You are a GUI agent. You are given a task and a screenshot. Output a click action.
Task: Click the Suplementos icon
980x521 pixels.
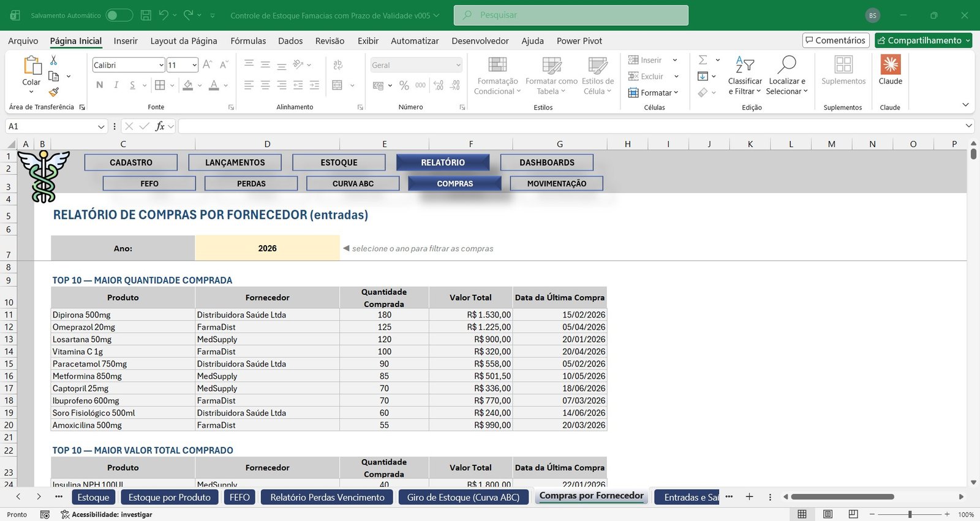pyautogui.click(x=843, y=65)
